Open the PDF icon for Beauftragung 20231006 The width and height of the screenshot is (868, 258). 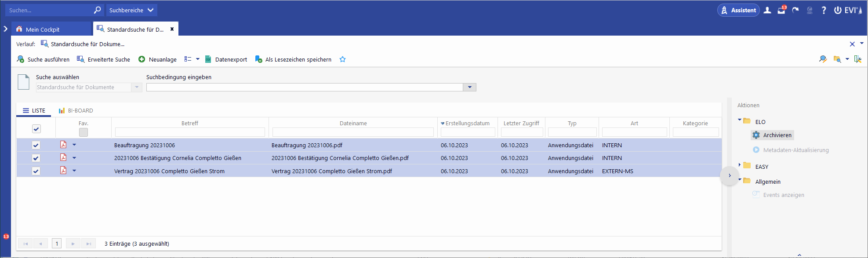(x=63, y=145)
